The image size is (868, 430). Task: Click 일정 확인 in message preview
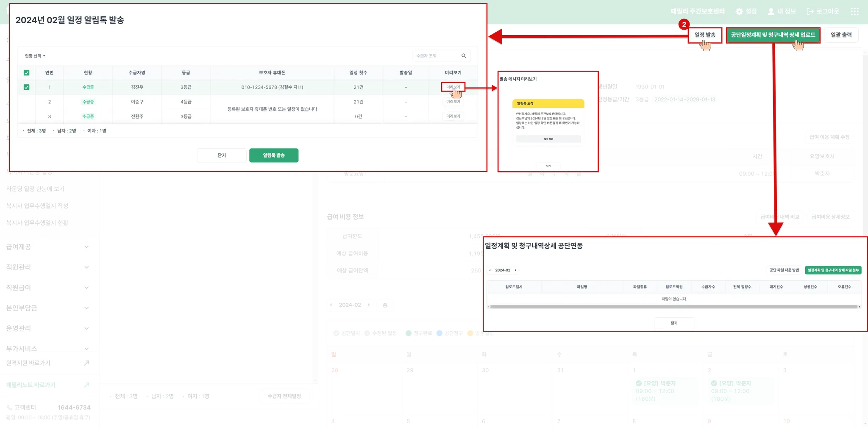click(x=548, y=139)
